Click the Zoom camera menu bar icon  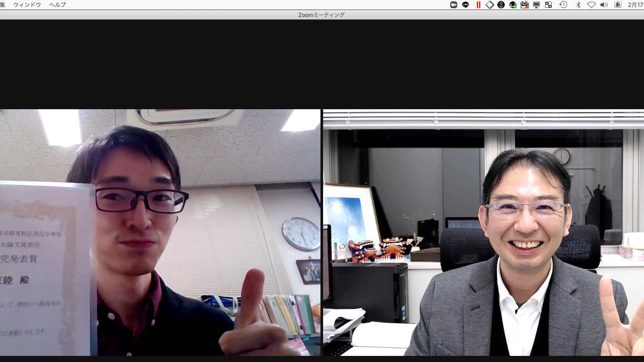(453, 5)
